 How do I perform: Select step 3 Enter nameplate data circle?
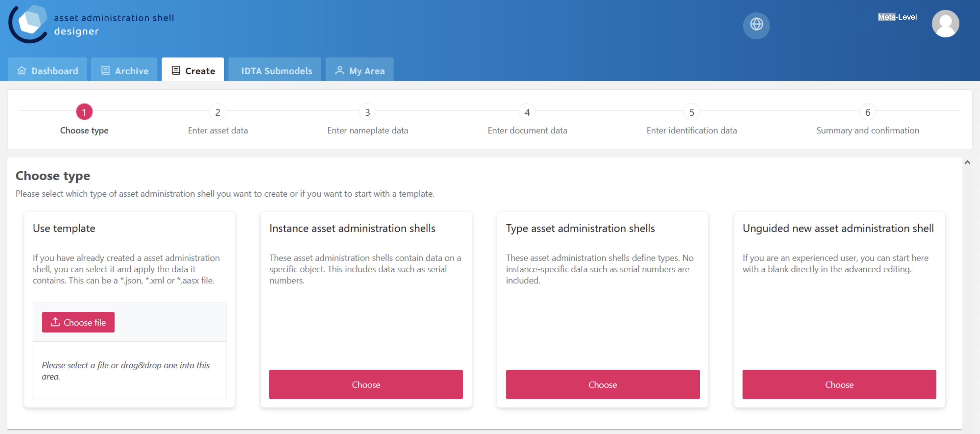pos(368,112)
